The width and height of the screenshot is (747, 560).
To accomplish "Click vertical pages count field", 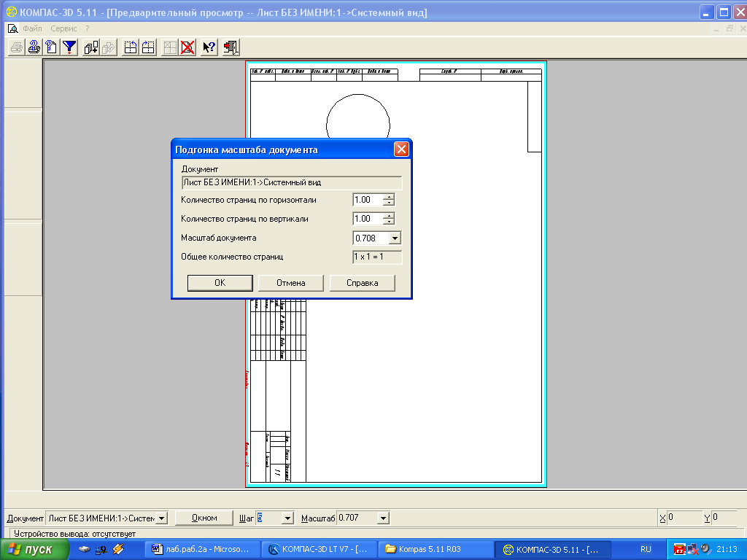I will pos(368,219).
